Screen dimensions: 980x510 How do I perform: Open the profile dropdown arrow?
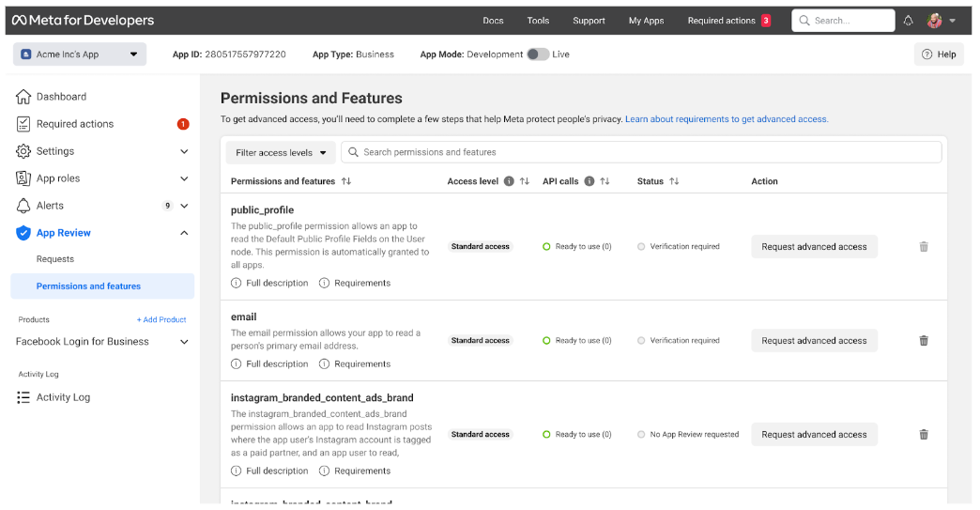point(953,21)
